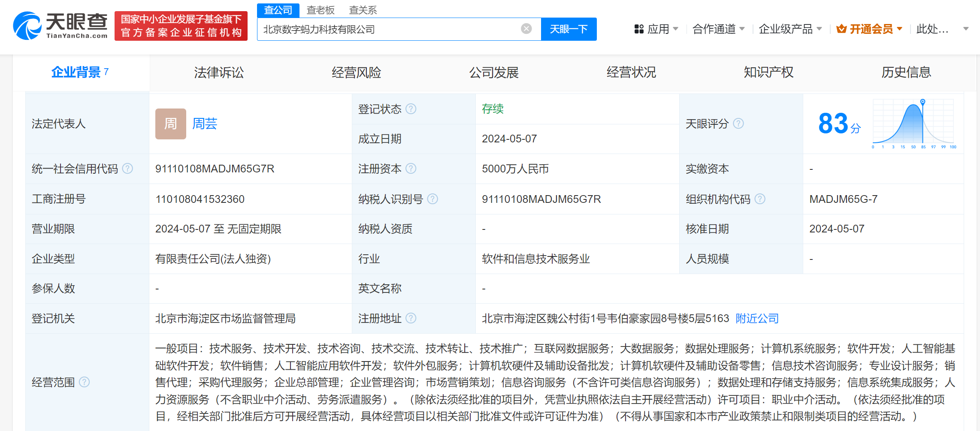Click help icon beside 统一社会信用代码

tap(127, 169)
